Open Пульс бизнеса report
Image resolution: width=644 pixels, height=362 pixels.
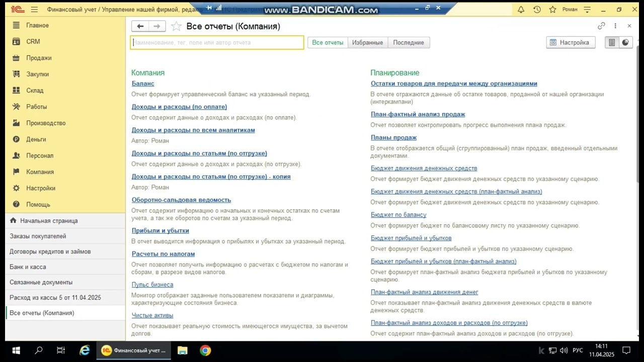coord(152,285)
